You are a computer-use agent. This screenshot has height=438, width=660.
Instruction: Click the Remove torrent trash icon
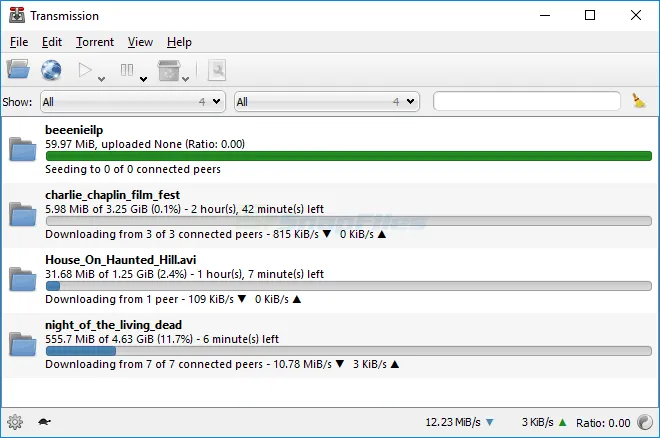(169, 70)
